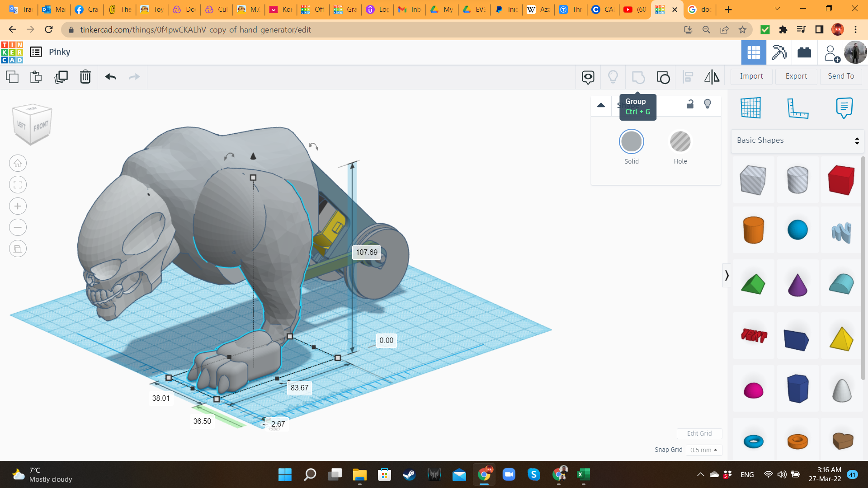Click the Export button
This screenshot has height=488, width=868.
point(796,76)
